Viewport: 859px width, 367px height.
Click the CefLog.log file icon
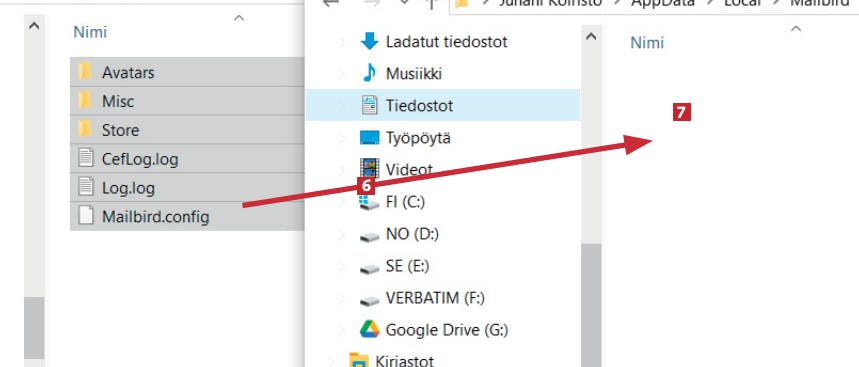[85, 159]
